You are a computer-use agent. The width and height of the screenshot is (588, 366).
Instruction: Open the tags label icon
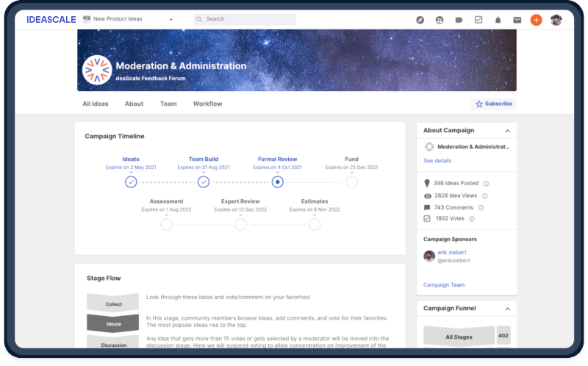(459, 20)
